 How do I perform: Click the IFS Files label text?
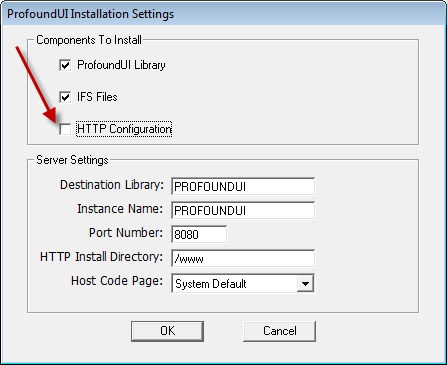(97, 97)
